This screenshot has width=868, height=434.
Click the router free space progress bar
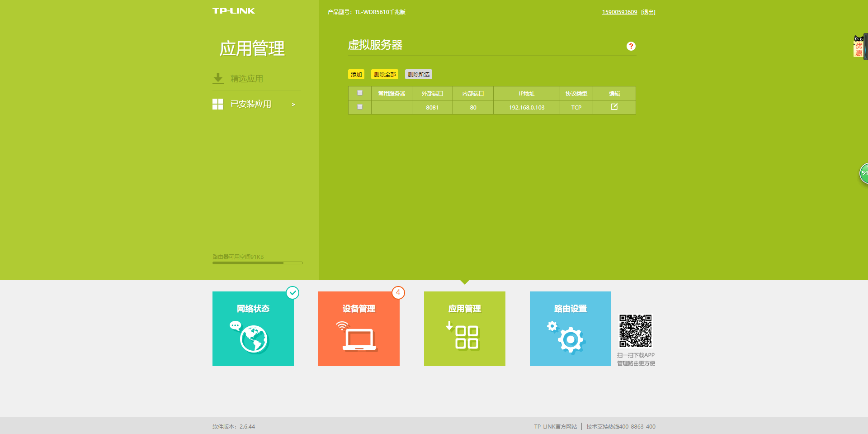258,263
